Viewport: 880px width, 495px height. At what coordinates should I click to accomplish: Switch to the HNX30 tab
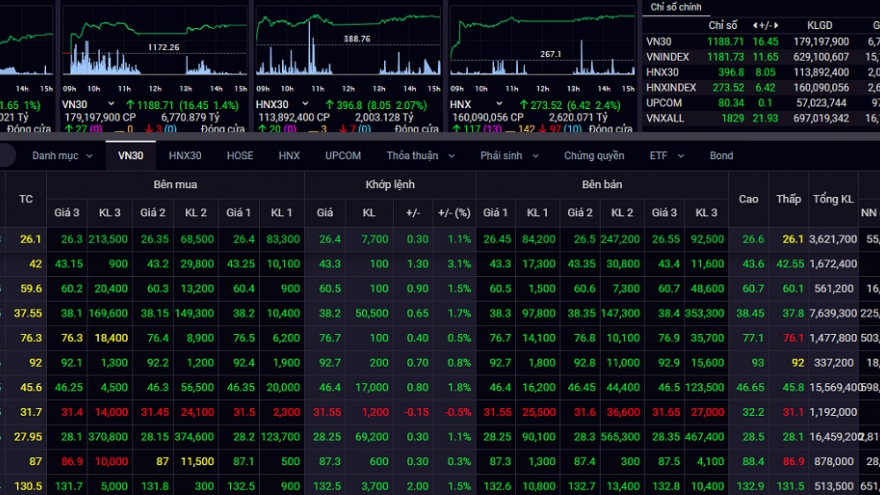pyautogui.click(x=185, y=156)
